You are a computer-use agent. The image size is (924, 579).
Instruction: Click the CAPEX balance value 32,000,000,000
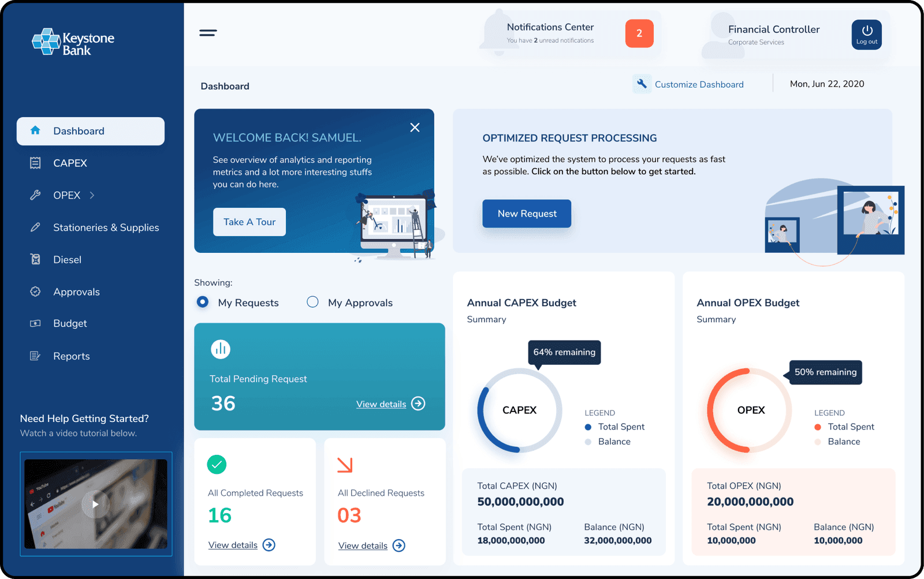617,541
